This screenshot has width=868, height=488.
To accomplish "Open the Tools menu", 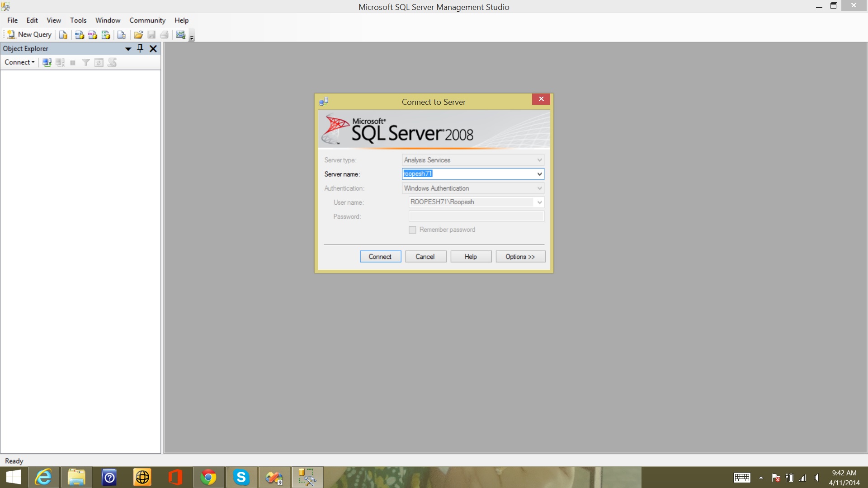I will click(x=78, y=20).
